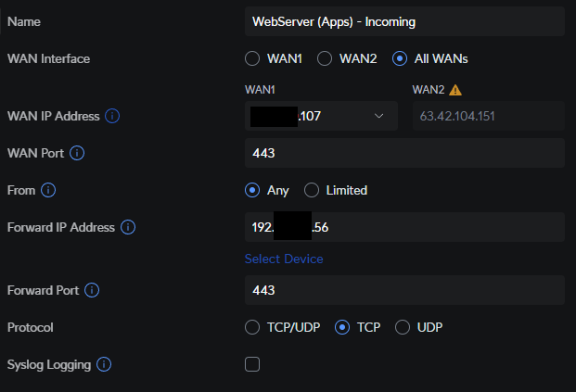Choose All WANs interface option
Screen dimensions: 576x392
(x=400, y=58)
